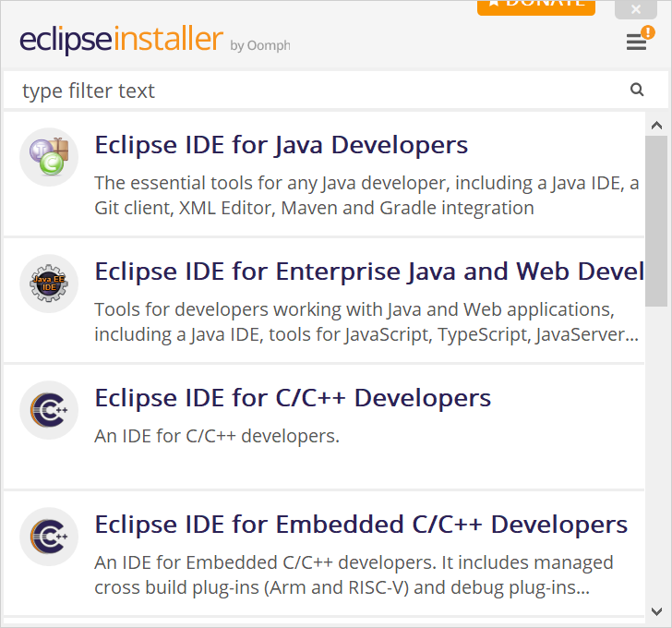
Task: Click the 'by Oomph' text
Action: [x=260, y=45]
